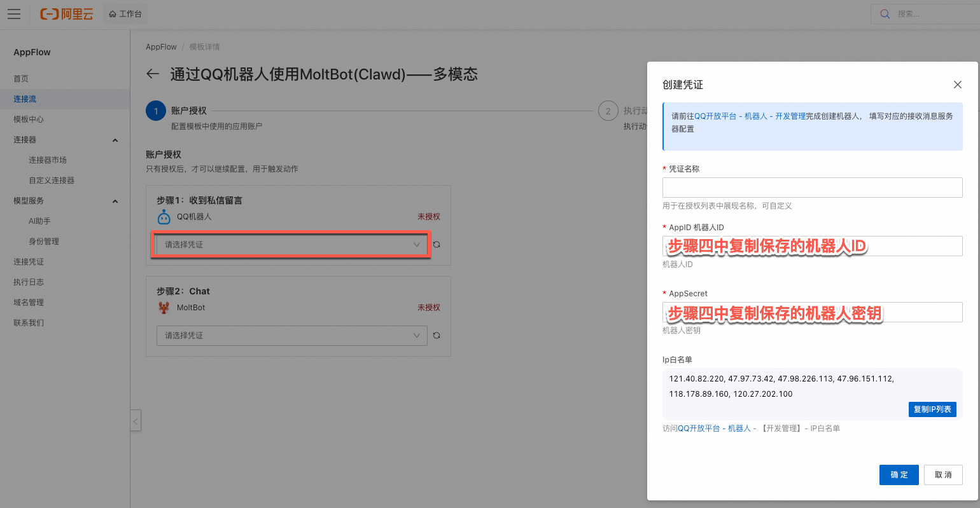This screenshot has height=508, width=980.
Task: Open 身份管理 sidebar item
Action: click(44, 242)
